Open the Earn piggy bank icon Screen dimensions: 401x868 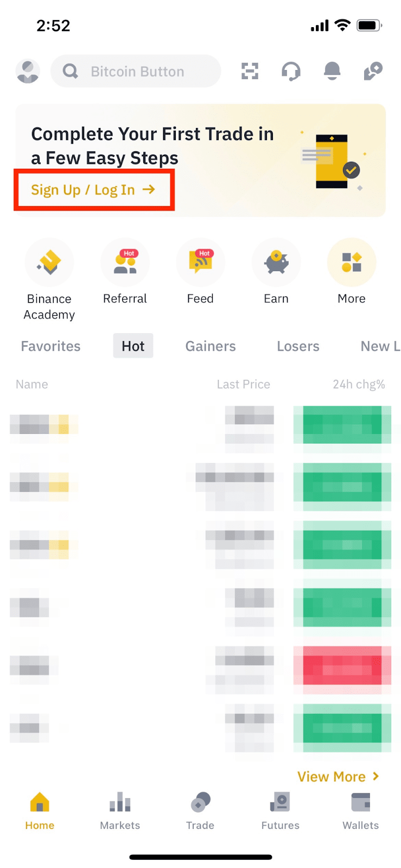pos(276,263)
